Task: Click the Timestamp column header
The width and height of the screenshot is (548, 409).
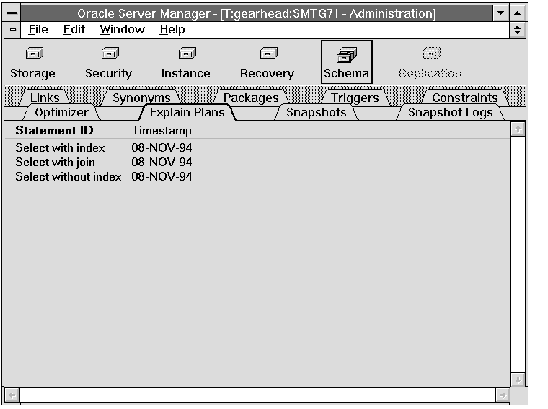Action: (x=163, y=130)
